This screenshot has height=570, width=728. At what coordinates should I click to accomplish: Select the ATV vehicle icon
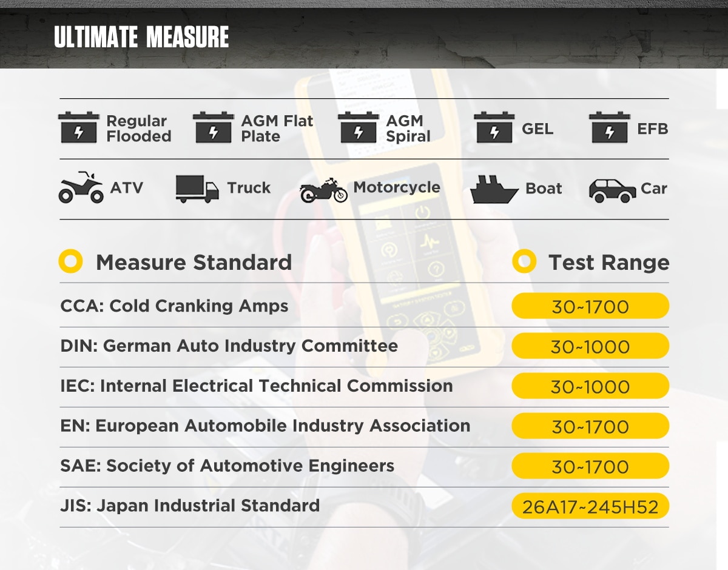(x=81, y=187)
